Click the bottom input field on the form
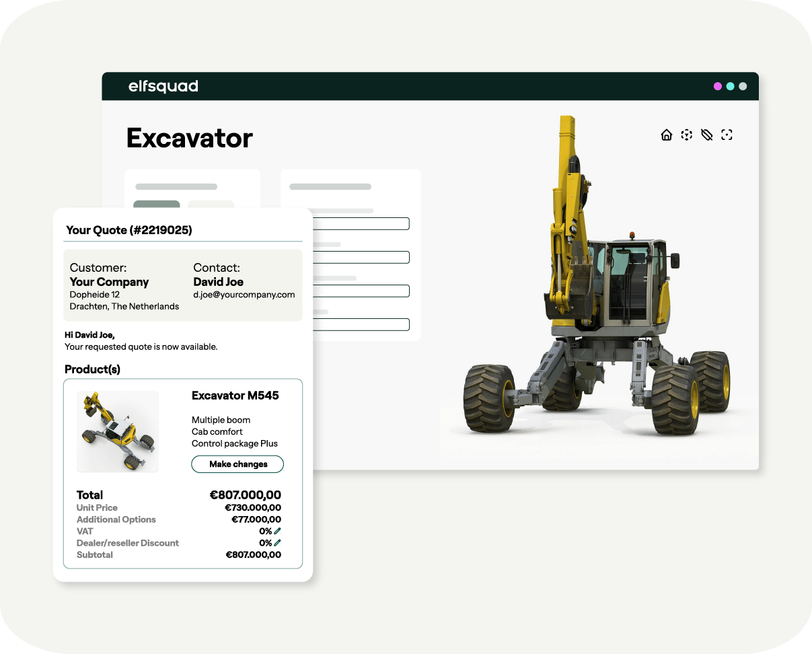812x654 pixels. pos(361,324)
